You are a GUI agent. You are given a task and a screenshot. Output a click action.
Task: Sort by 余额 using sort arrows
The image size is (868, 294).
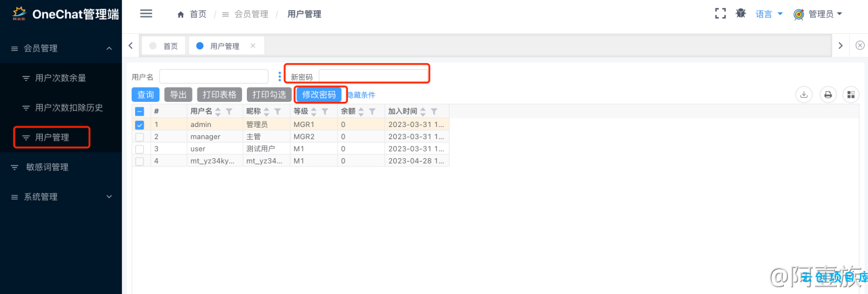point(361,111)
